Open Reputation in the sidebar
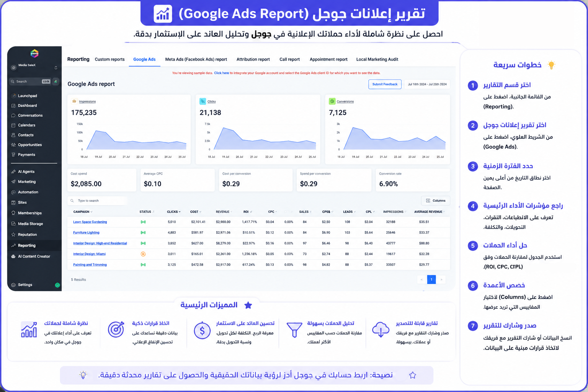Image resolution: width=588 pixels, height=392 pixels. pyautogui.click(x=28, y=235)
